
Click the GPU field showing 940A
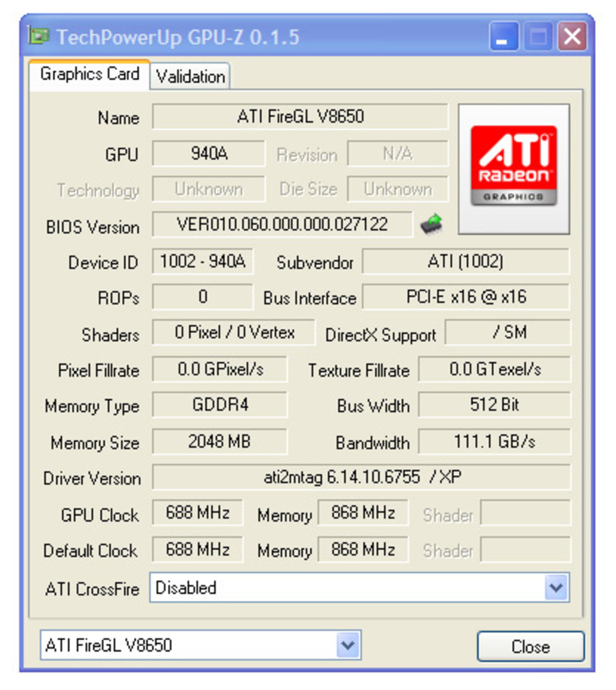coord(208,153)
